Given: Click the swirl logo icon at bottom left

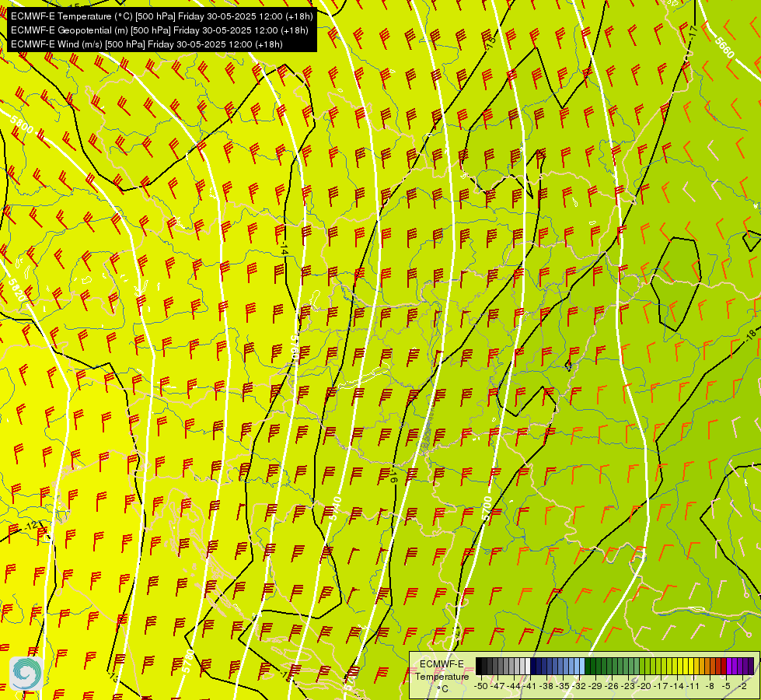Looking at the screenshot, I should (x=26, y=673).
